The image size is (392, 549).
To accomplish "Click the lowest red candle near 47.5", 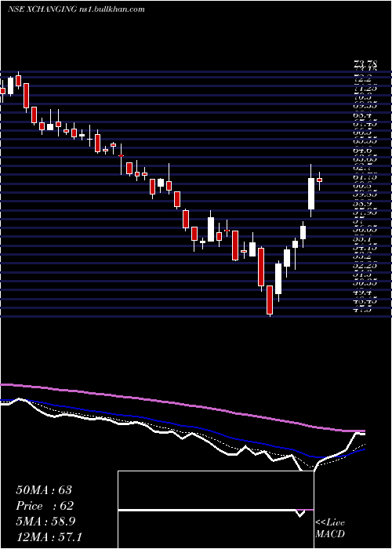I will click(x=270, y=300).
